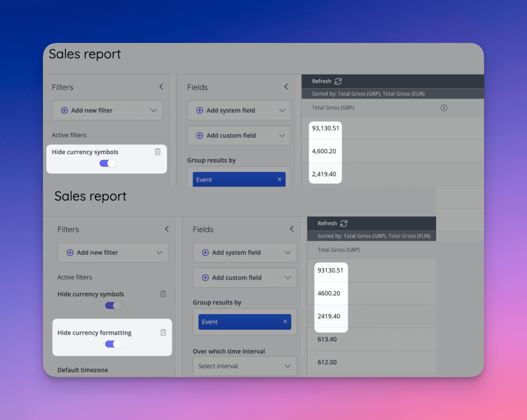Delete the Hide currency symbols filter
This screenshot has height=420, width=527.
tap(157, 152)
